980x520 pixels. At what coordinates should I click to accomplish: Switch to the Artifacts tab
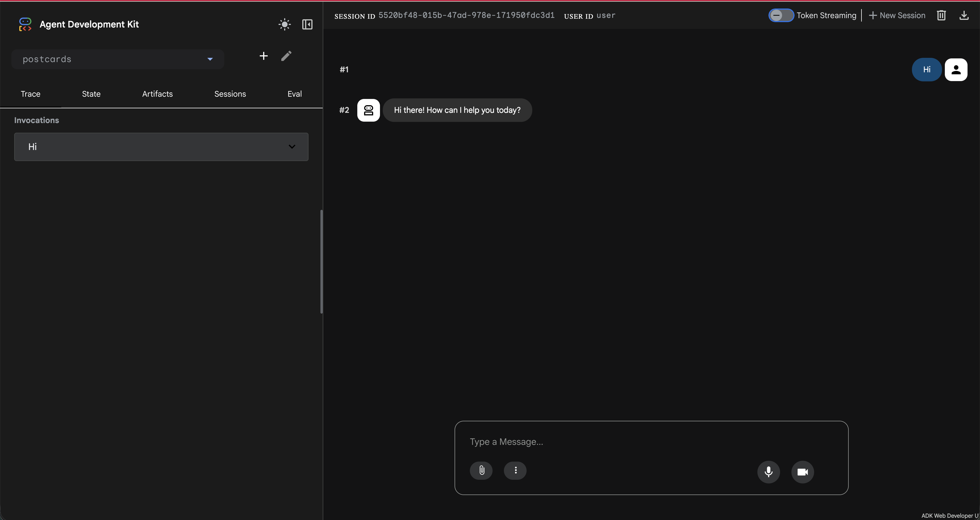(157, 94)
